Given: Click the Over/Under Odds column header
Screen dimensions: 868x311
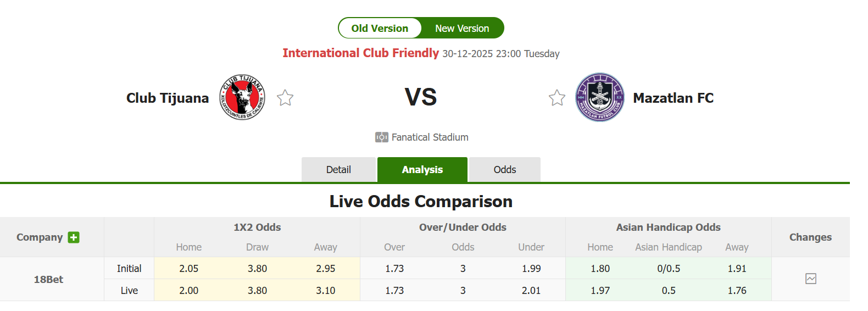Looking at the screenshot, I should 463,227.
